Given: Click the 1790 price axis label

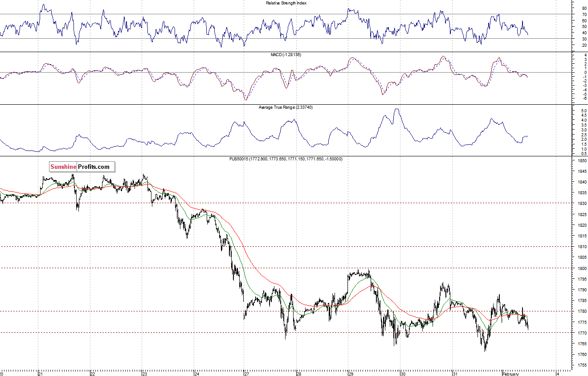Looking at the screenshot, I should (582, 290).
